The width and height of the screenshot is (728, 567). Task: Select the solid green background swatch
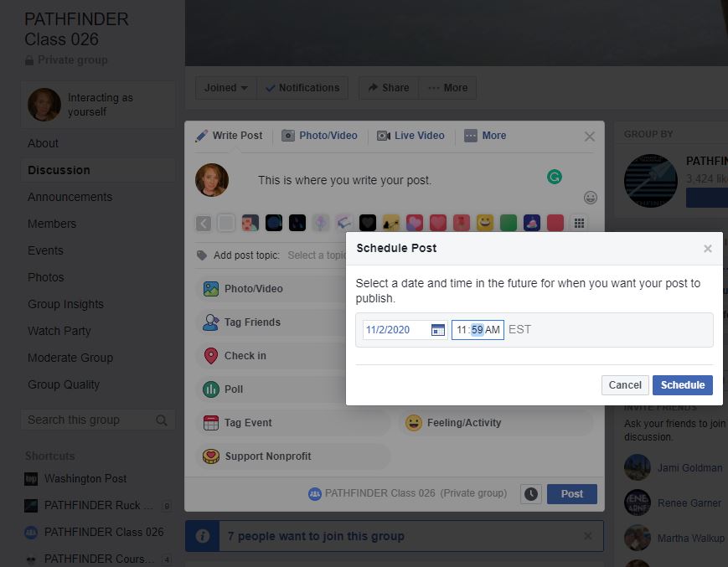tap(509, 223)
